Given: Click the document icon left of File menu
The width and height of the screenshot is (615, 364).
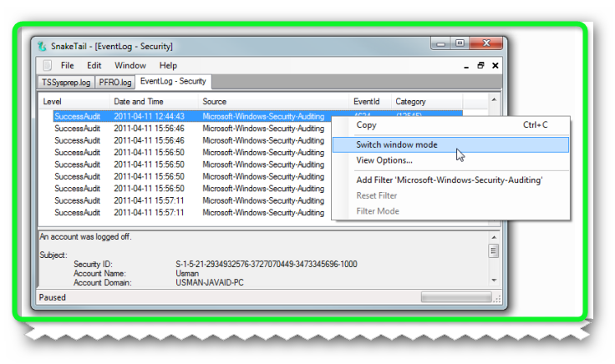Looking at the screenshot, I should (48, 65).
